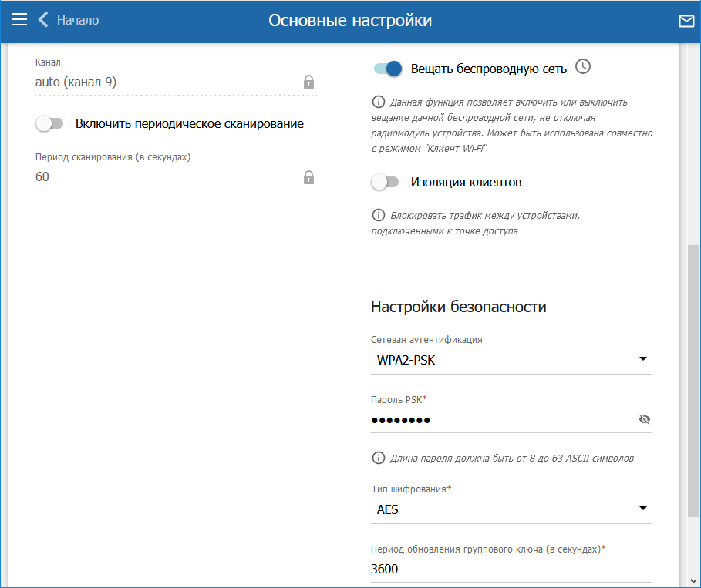This screenshot has width=701, height=588.
Task: Open the mail notifications icon
Action: point(686,21)
